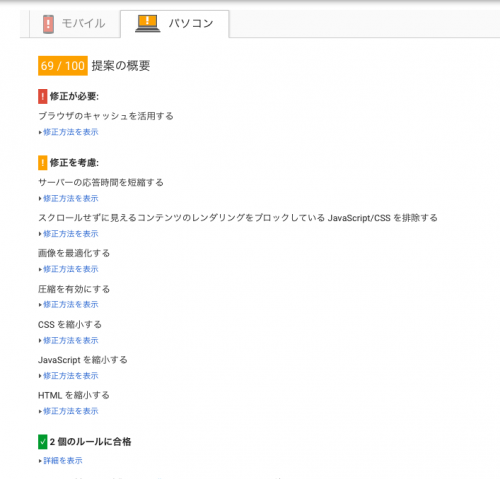The height and width of the screenshot is (479, 500).
Task: Open 修正方法を表示 under JavaScript を縮小する
Action: tap(71, 376)
